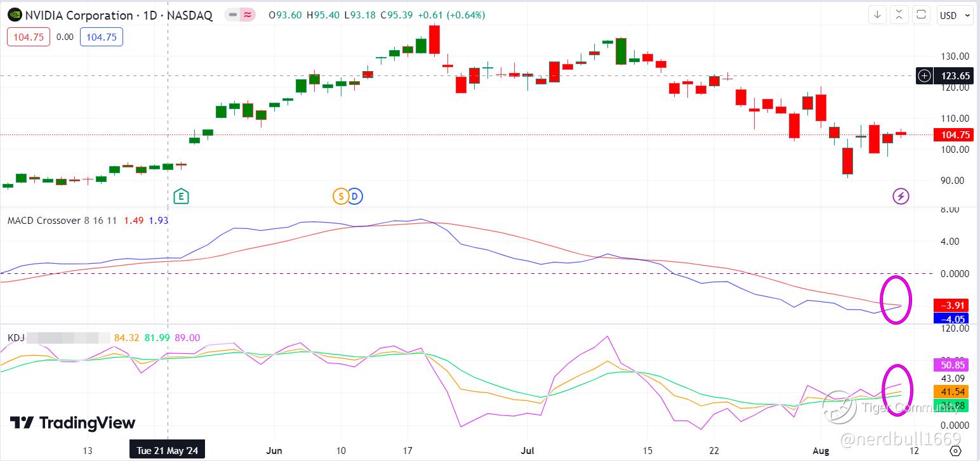Click the L93.18 low value
Viewport: 980px width, 461px height.
[x=361, y=15]
